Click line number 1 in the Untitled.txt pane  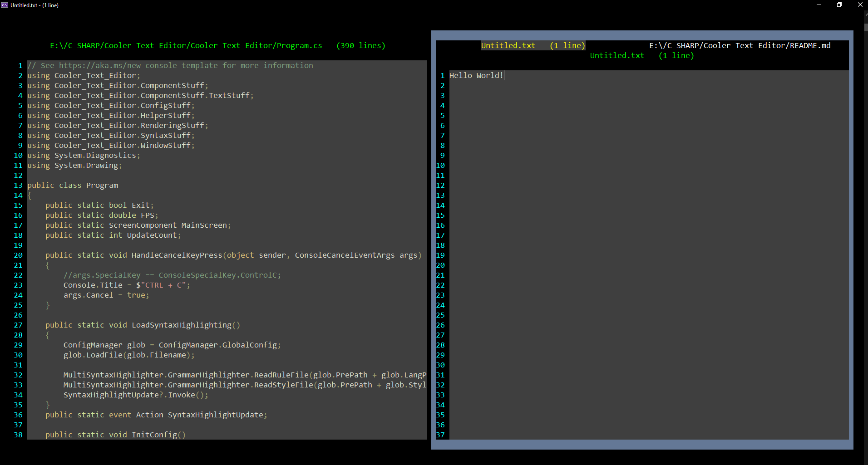coord(442,75)
